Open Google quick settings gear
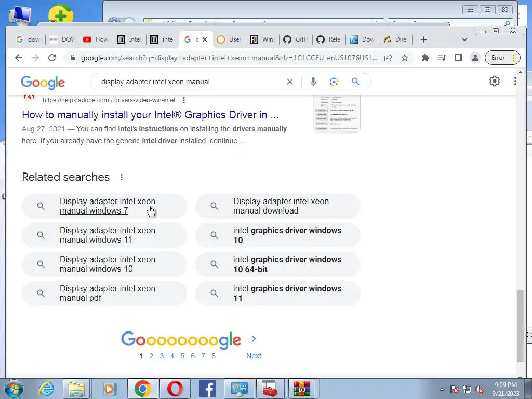Screen dimensions: 532x399 click(x=495, y=81)
